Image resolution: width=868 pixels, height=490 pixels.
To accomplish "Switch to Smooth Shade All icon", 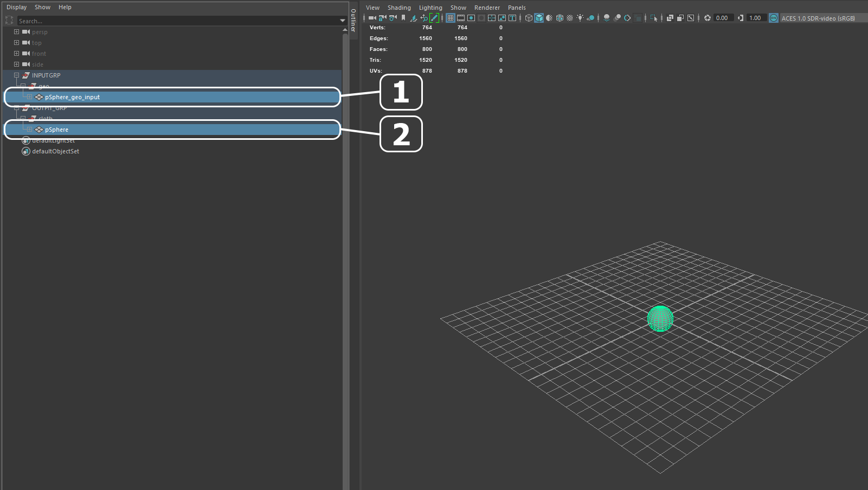I will pos(539,18).
